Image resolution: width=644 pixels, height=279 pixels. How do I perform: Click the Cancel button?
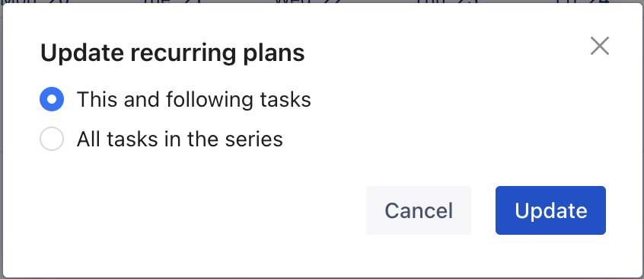pos(419,210)
